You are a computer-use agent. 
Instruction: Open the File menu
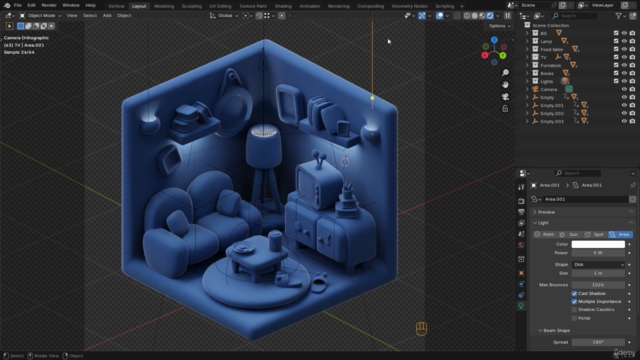18,5
